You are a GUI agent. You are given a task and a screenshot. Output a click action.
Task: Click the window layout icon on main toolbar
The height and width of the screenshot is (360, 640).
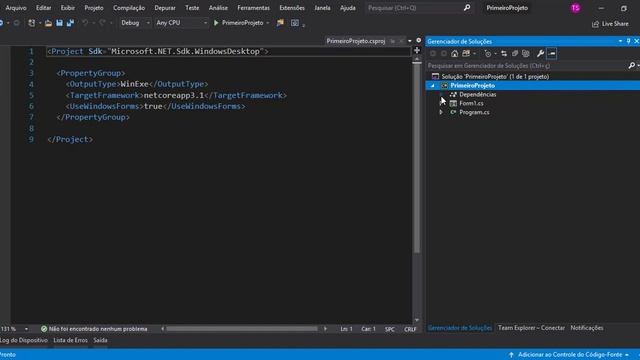click(x=295, y=23)
